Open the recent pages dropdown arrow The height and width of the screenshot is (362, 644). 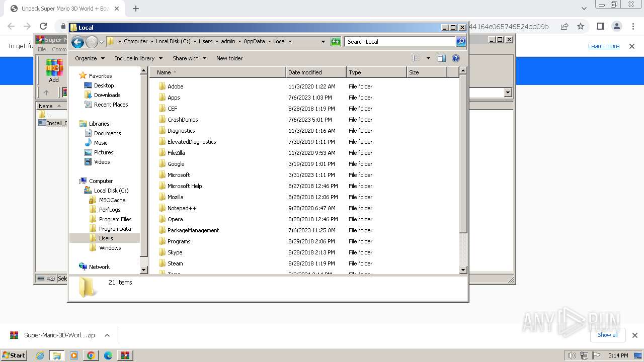tap(101, 42)
